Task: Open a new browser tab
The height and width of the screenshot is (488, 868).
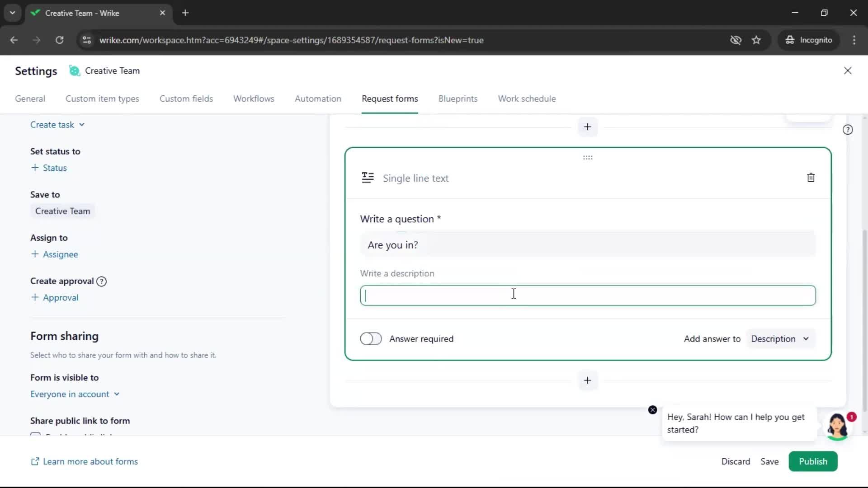Action: click(185, 13)
